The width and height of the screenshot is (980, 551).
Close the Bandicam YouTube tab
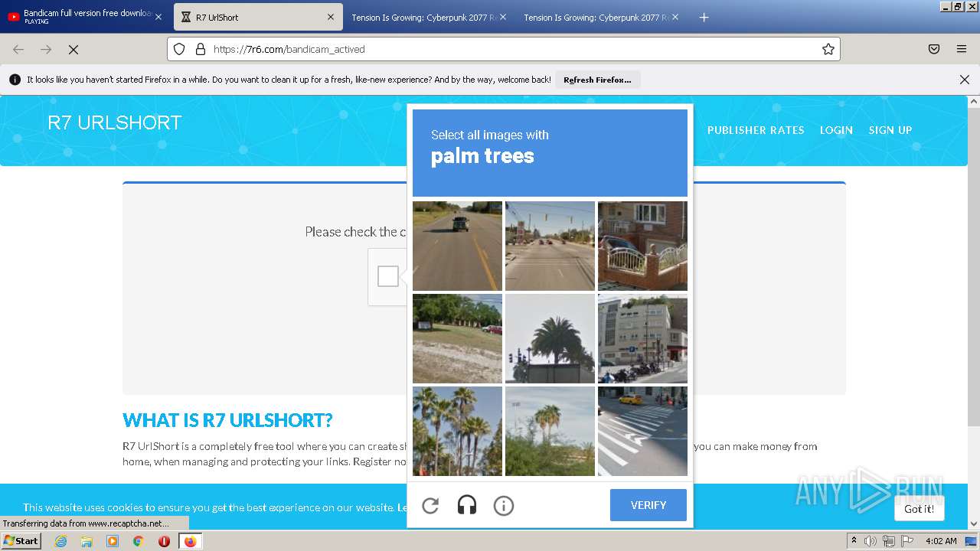point(158,17)
